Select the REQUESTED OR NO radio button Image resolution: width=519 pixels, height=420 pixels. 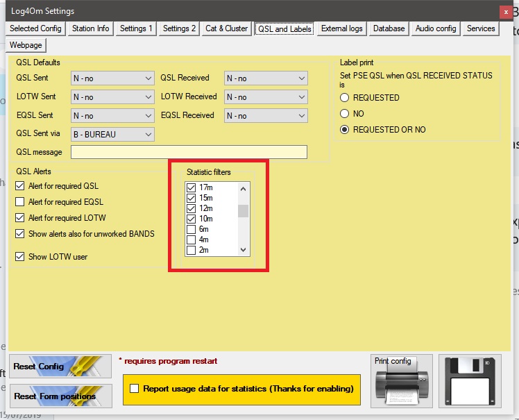coord(345,130)
